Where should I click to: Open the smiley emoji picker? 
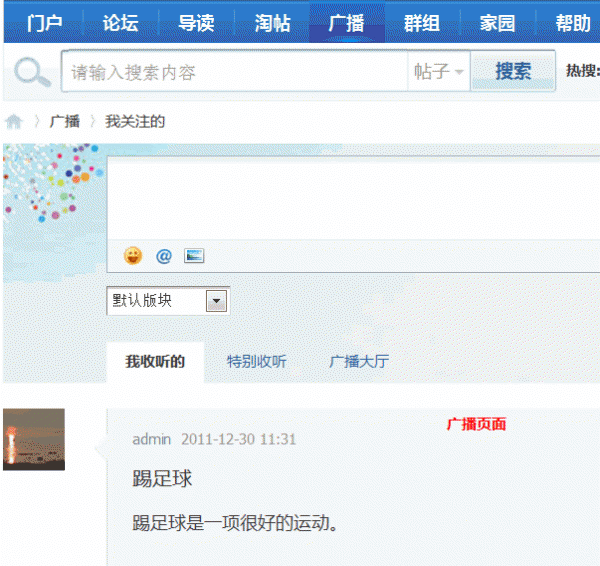(x=133, y=255)
